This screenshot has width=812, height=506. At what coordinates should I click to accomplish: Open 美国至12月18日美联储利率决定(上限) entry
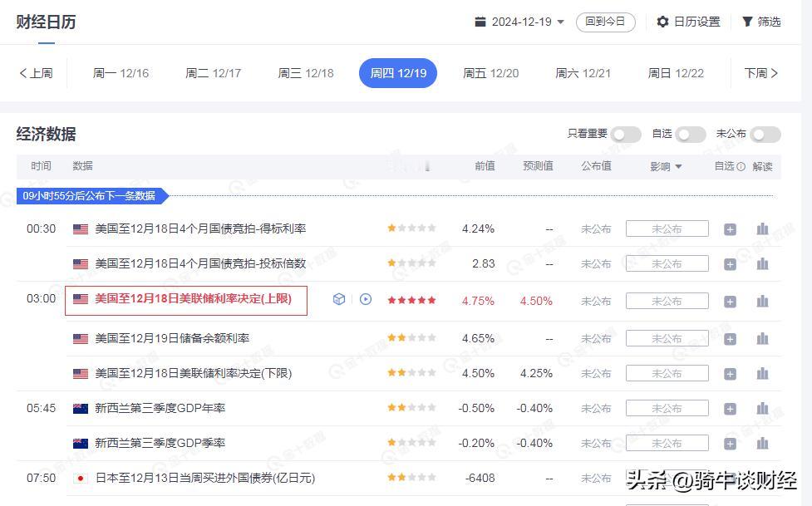pos(193,299)
